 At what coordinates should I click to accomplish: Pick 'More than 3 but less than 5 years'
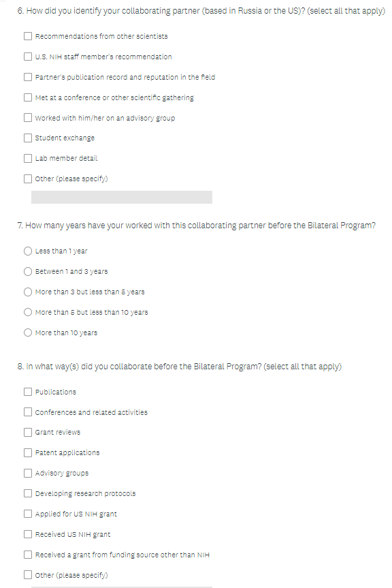[x=28, y=292]
